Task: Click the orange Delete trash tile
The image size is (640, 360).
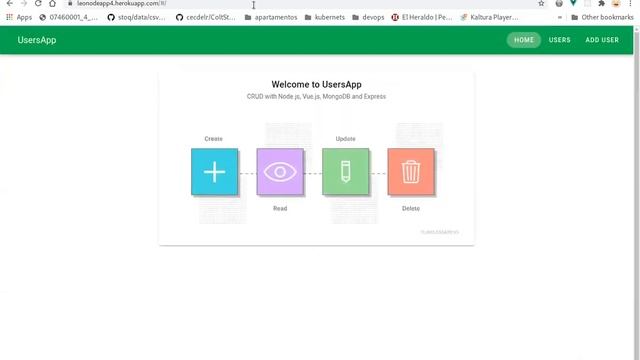Action: point(411,171)
